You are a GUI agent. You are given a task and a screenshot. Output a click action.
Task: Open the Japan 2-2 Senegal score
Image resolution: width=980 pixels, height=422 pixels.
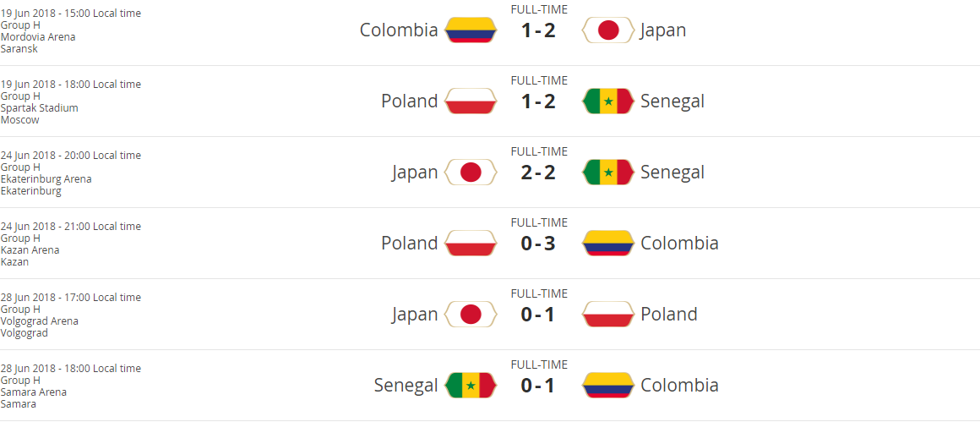point(539,173)
